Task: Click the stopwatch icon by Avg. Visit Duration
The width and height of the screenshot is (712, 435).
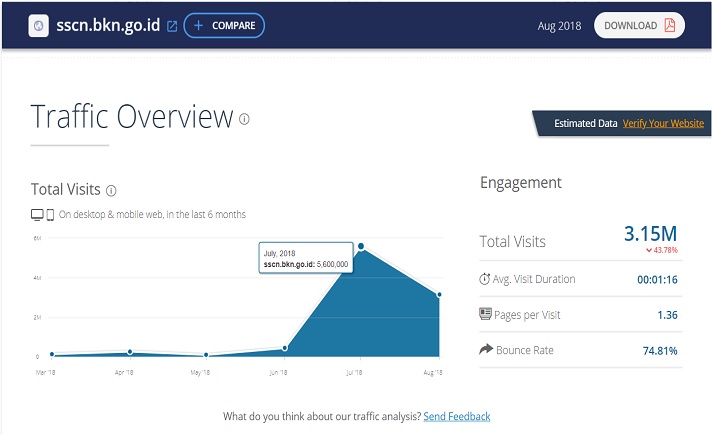Action: (485, 279)
